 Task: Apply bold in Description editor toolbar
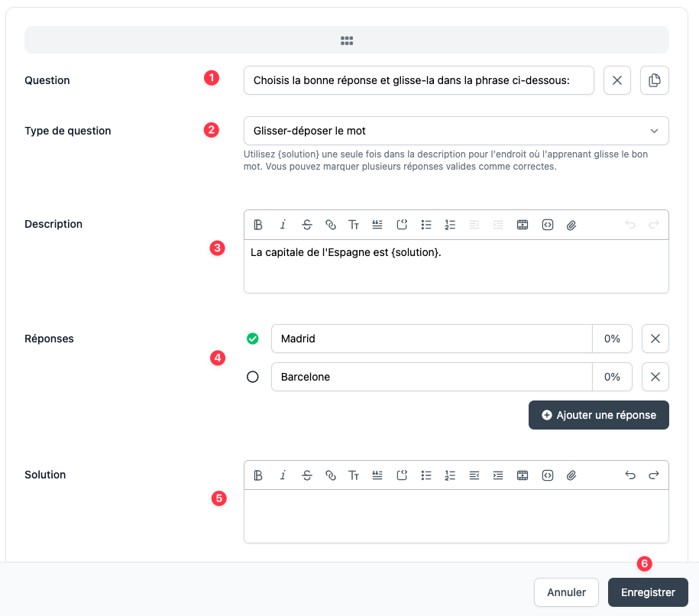(258, 225)
